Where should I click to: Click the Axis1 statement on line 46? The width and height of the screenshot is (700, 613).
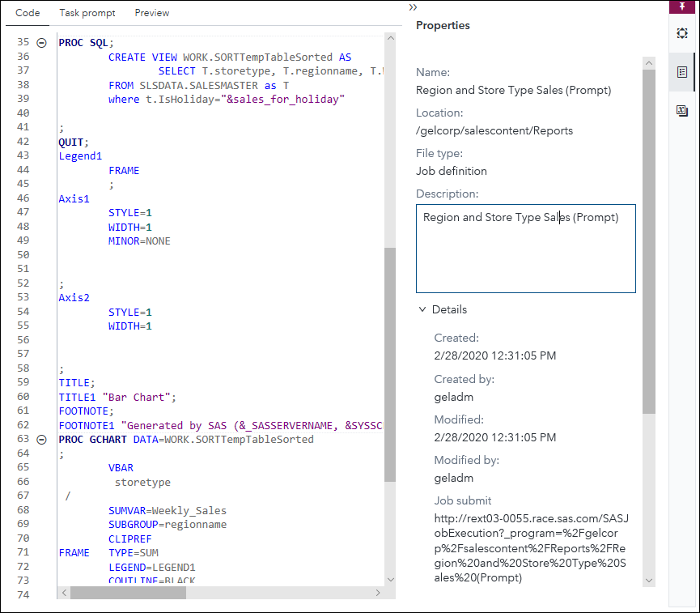point(74,199)
